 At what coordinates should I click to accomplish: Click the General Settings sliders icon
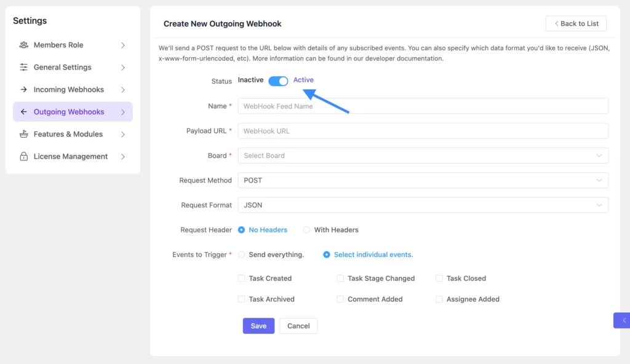click(24, 67)
